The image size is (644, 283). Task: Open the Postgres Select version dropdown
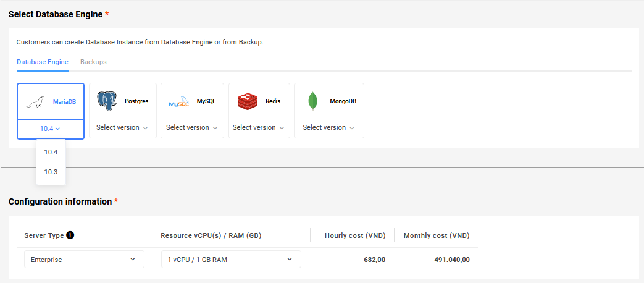tap(122, 128)
